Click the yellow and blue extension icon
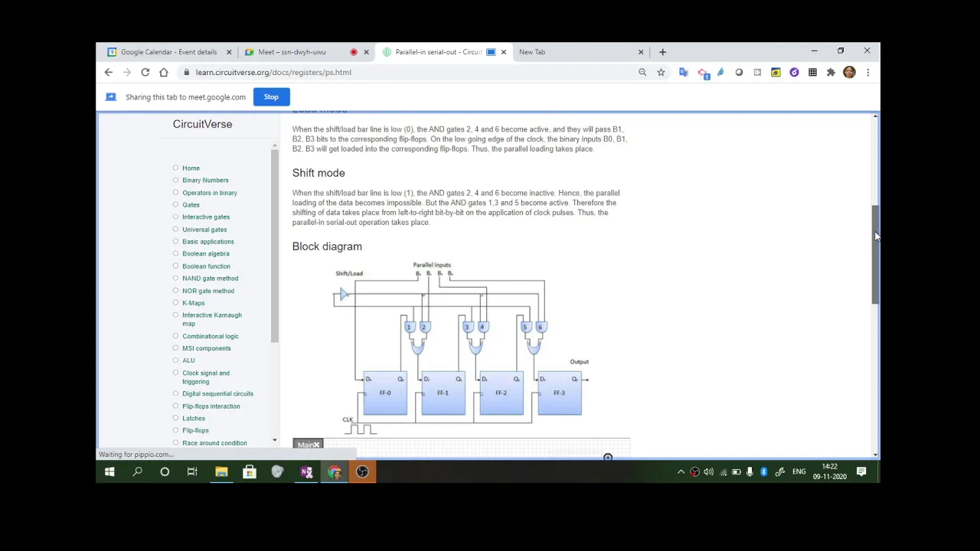Screen dimensions: 980x551 tap(776, 72)
